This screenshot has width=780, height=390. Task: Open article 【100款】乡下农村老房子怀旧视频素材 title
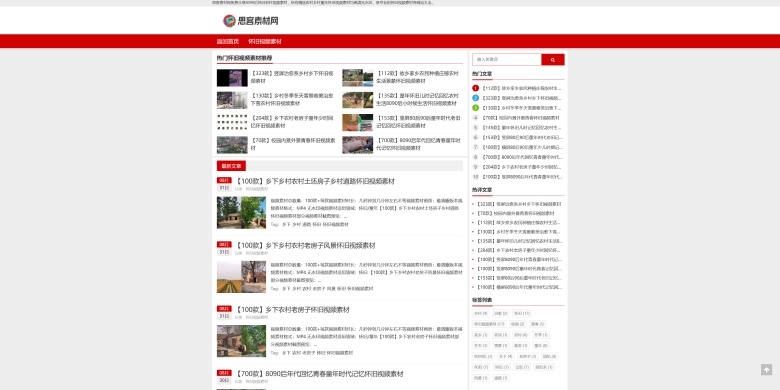coord(292,309)
